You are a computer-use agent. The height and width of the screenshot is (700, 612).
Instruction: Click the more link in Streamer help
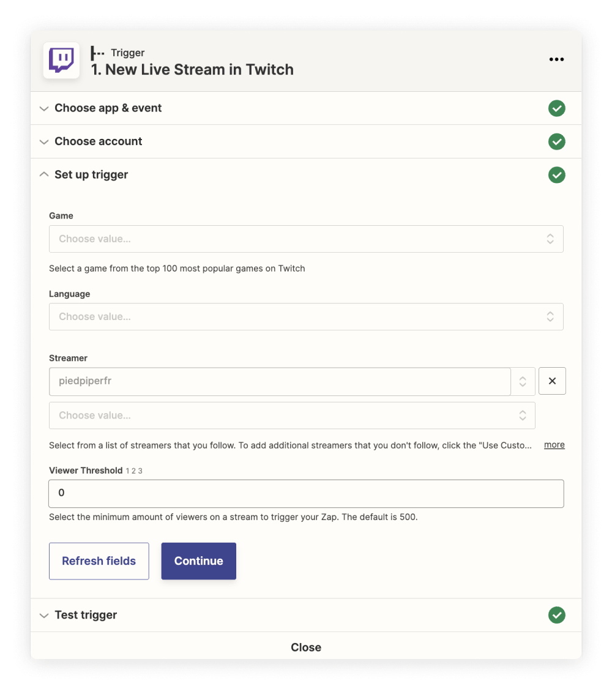coord(554,445)
